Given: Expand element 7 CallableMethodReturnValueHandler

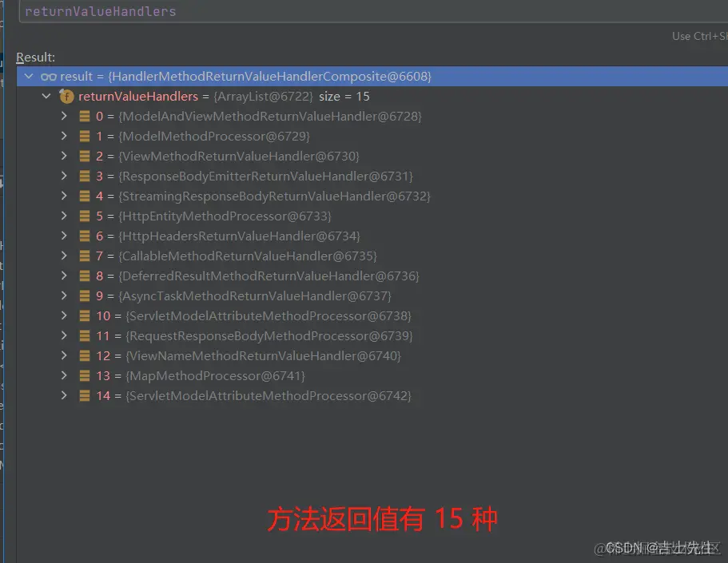Looking at the screenshot, I should pyautogui.click(x=64, y=256).
